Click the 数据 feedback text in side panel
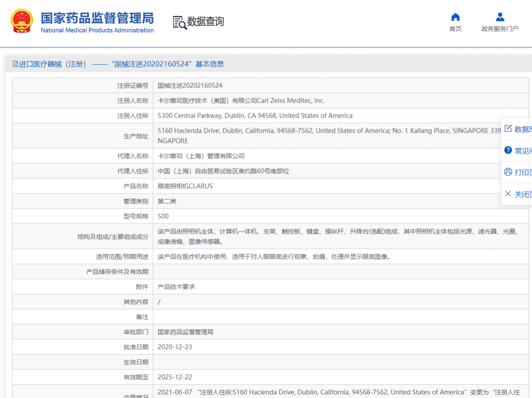Image resolution: width=532 pixels, height=398 pixels. pyautogui.click(x=523, y=129)
